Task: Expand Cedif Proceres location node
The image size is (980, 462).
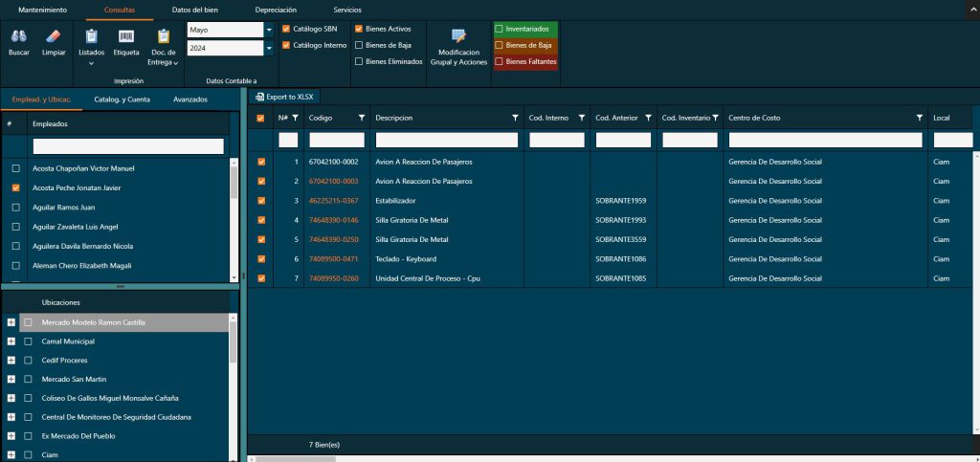Action: click(11, 361)
